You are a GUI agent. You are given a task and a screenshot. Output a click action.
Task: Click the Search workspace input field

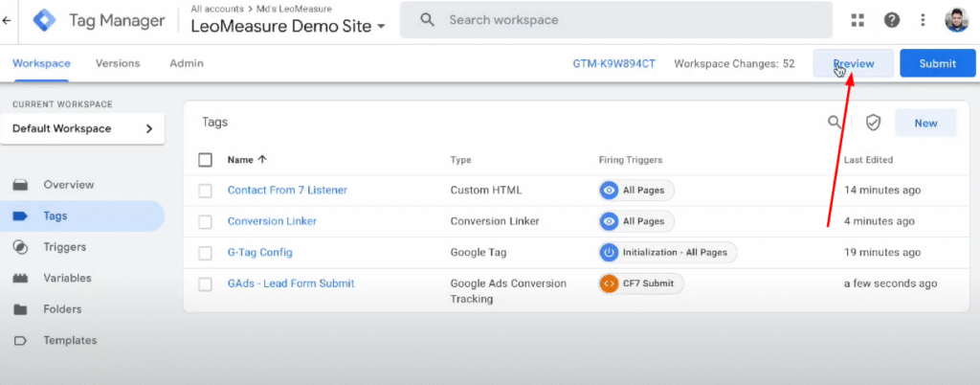click(615, 20)
